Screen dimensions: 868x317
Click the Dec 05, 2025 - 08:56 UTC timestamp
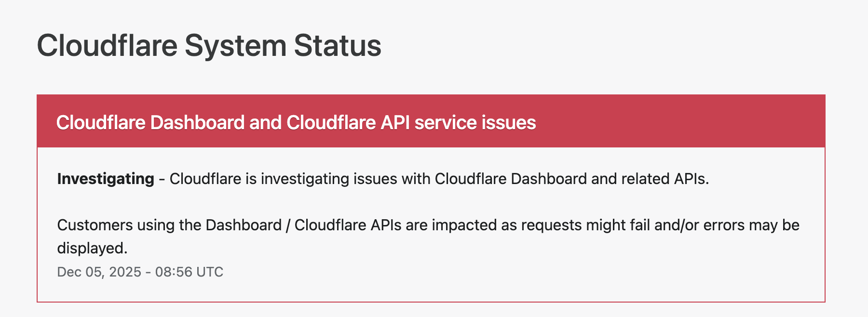140,272
